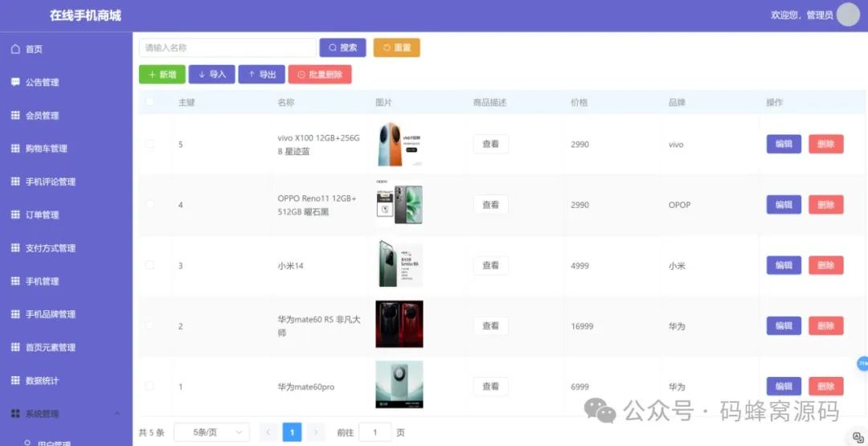Click the administrator avatar at top right
Viewport: 868px width, 446px height.
[848, 14]
